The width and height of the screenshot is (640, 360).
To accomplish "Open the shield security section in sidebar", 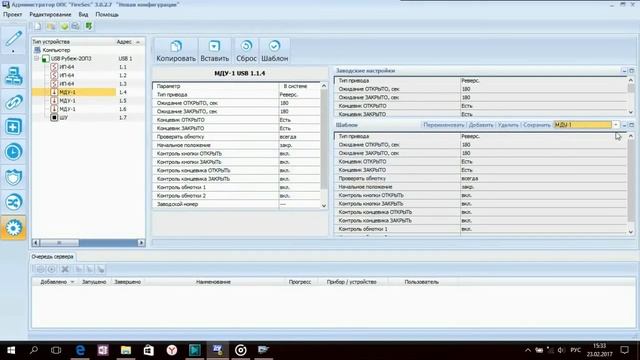I will tap(13, 178).
